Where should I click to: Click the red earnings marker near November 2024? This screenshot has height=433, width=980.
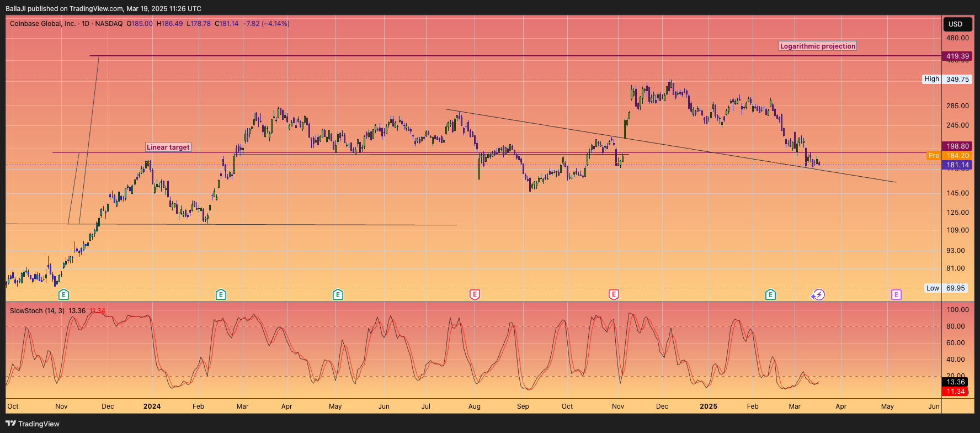pos(614,295)
